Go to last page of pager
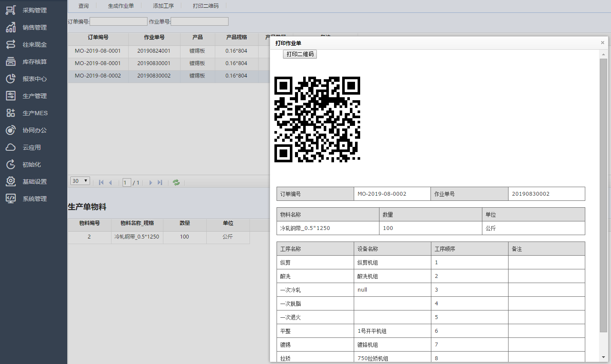 tap(160, 182)
